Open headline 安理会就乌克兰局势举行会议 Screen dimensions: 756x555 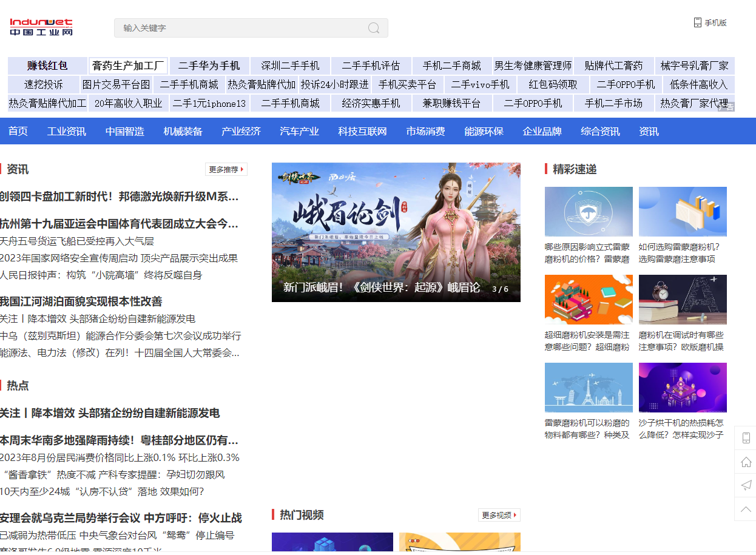pyautogui.click(x=121, y=518)
